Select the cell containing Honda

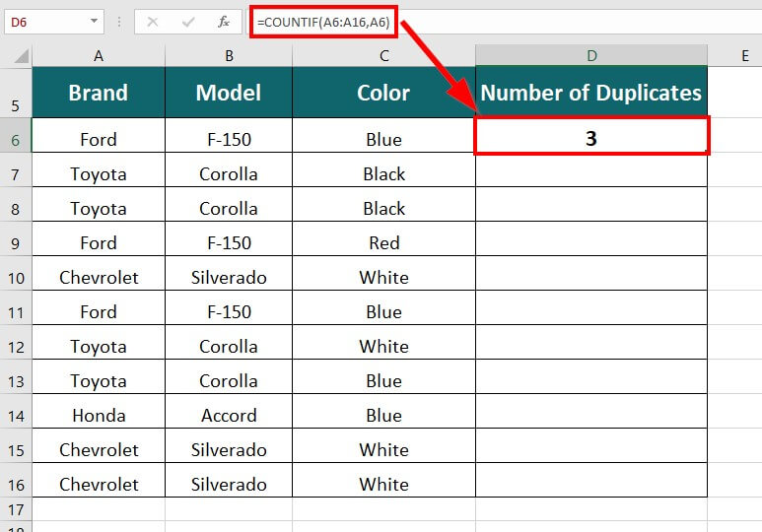point(99,416)
